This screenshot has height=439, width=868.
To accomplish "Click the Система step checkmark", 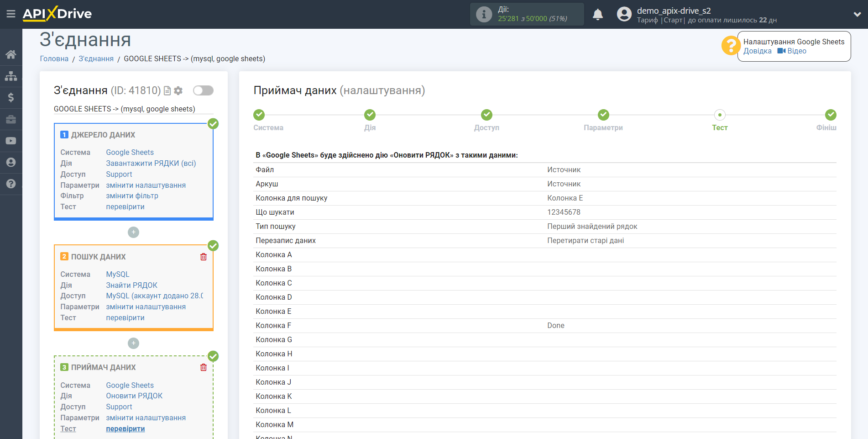I will coord(259,115).
